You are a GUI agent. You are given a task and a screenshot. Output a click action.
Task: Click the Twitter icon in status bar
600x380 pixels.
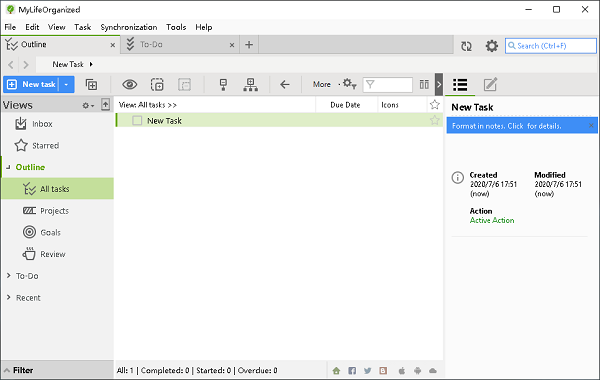click(367, 370)
